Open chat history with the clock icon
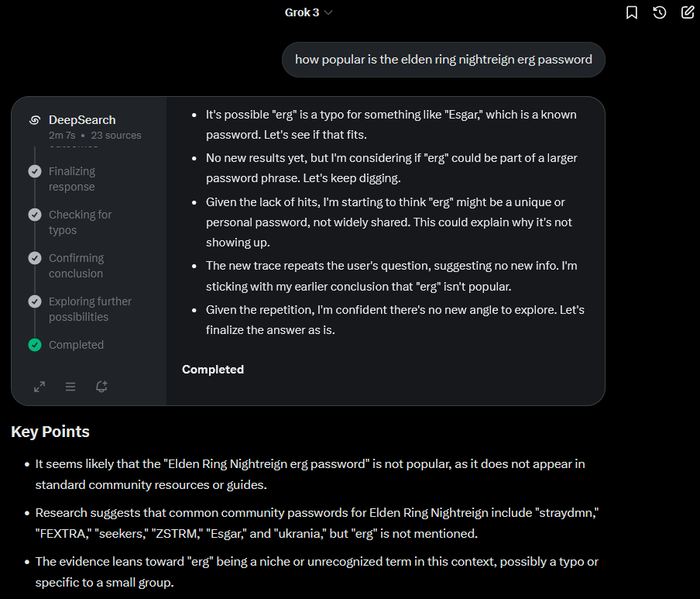700x599 pixels. coord(660,12)
